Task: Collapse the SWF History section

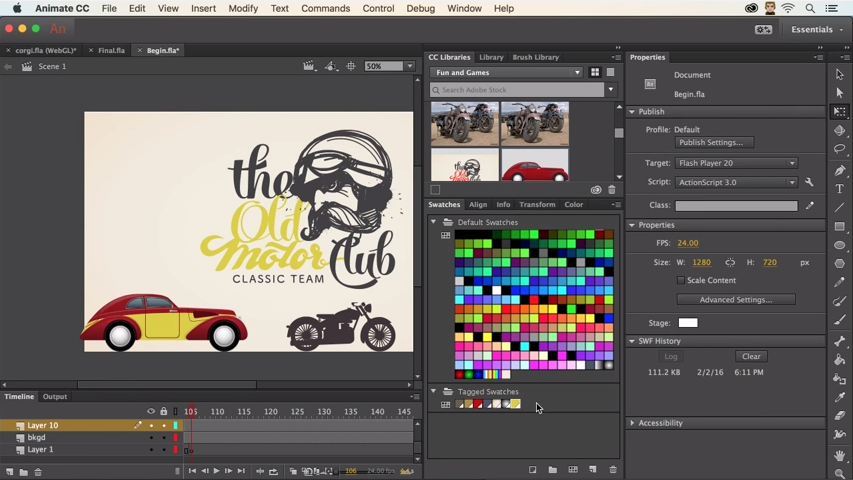Action: click(x=632, y=341)
